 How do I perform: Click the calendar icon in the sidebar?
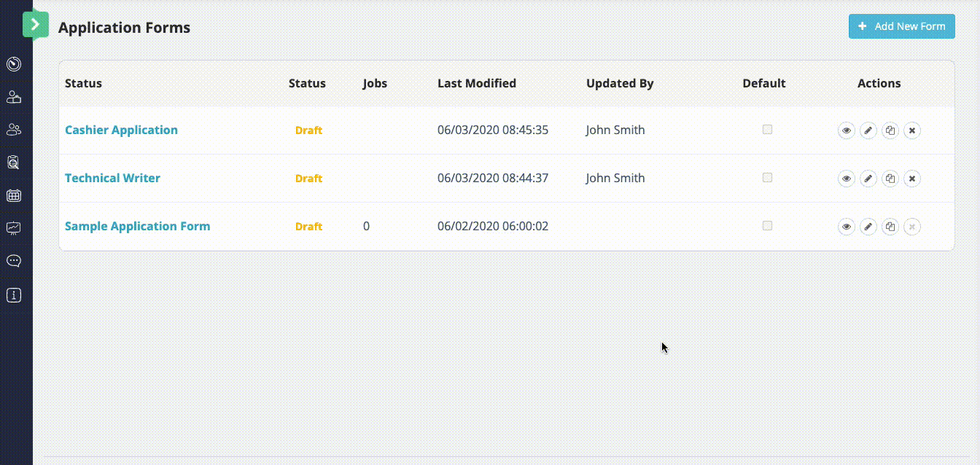(14, 195)
